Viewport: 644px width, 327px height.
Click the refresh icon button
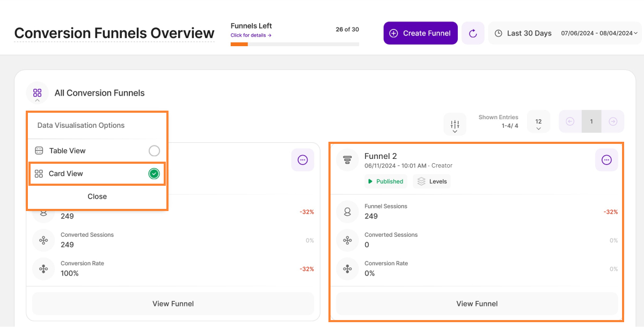(x=473, y=33)
